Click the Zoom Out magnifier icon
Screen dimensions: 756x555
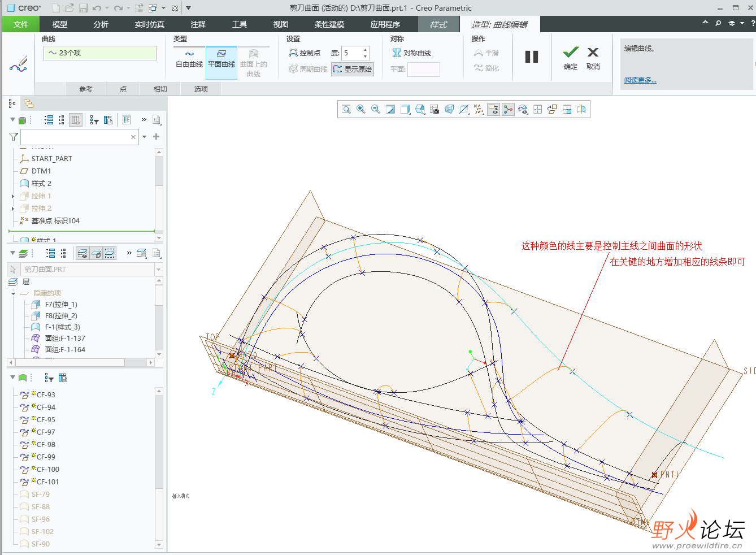[376, 109]
